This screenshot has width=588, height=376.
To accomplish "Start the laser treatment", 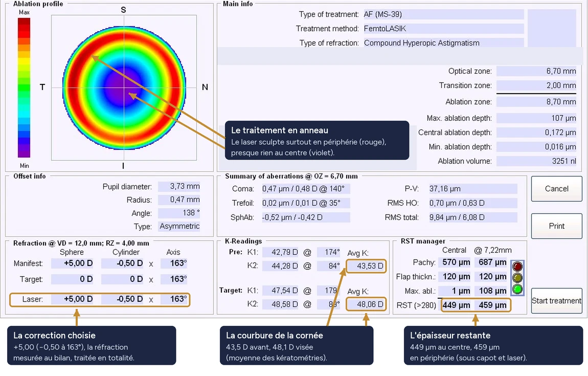I will (556, 301).
